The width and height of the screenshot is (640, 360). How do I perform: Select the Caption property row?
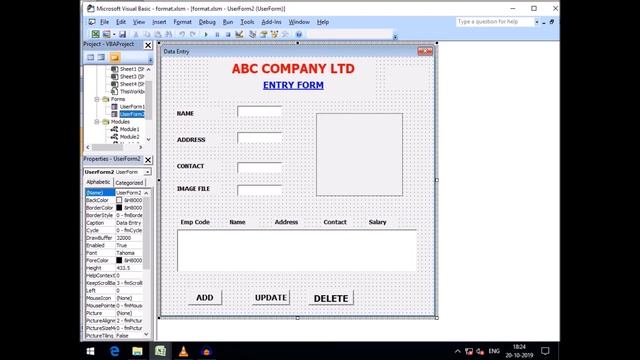(114, 223)
